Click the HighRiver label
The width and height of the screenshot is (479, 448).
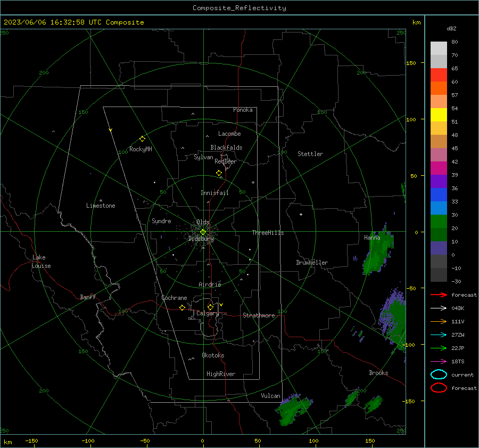coord(221,374)
